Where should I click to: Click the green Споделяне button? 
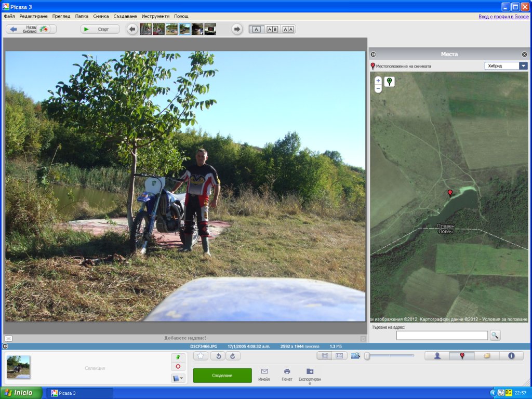tap(222, 375)
